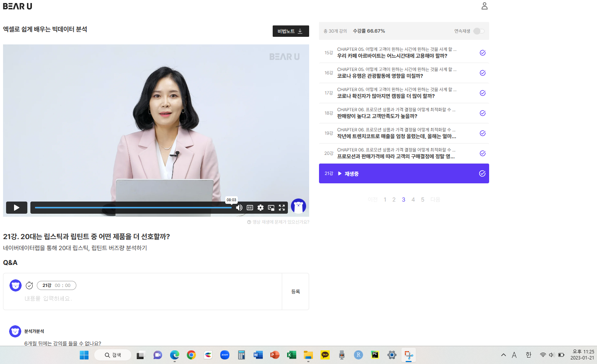Go to lecture list page 4
597x364 pixels.
(413, 200)
